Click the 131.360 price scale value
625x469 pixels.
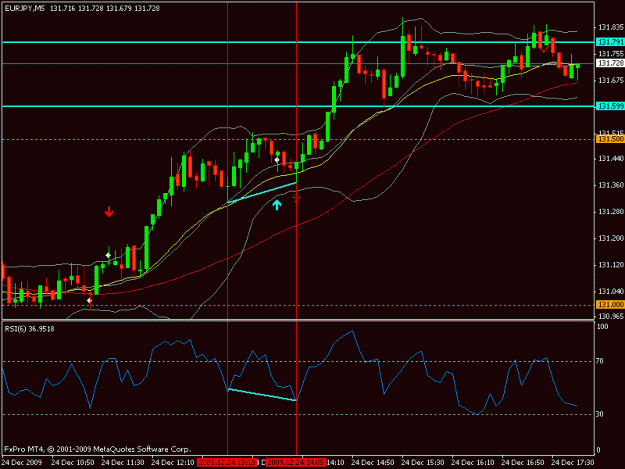pyautogui.click(x=610, y=185)
